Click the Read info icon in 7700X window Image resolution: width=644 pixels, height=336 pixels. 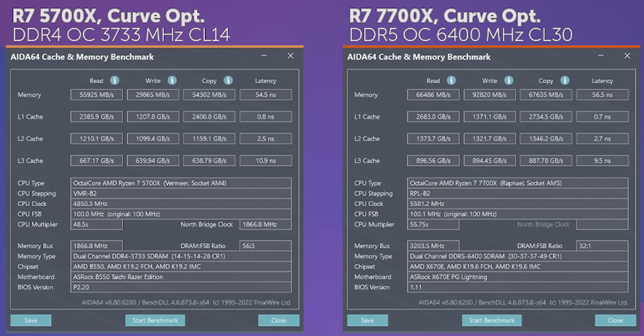pos(452,81)
